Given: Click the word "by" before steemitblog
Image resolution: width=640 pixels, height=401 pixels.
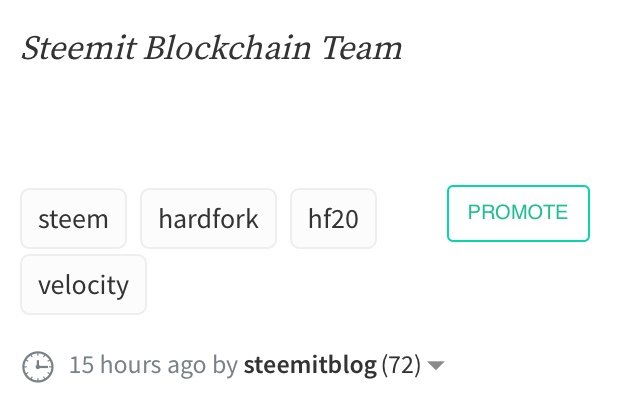Looking at the screenshot, I should (x=225, y=366).
